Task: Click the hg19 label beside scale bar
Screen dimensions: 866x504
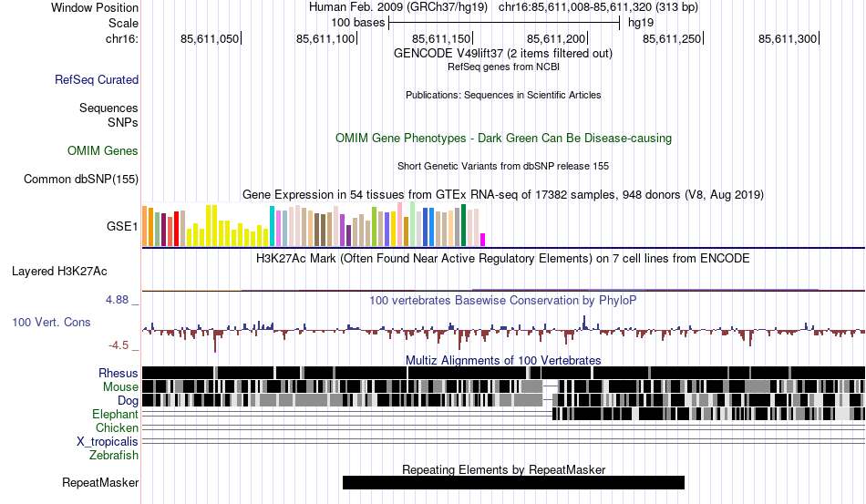Action: pos(641,23)
